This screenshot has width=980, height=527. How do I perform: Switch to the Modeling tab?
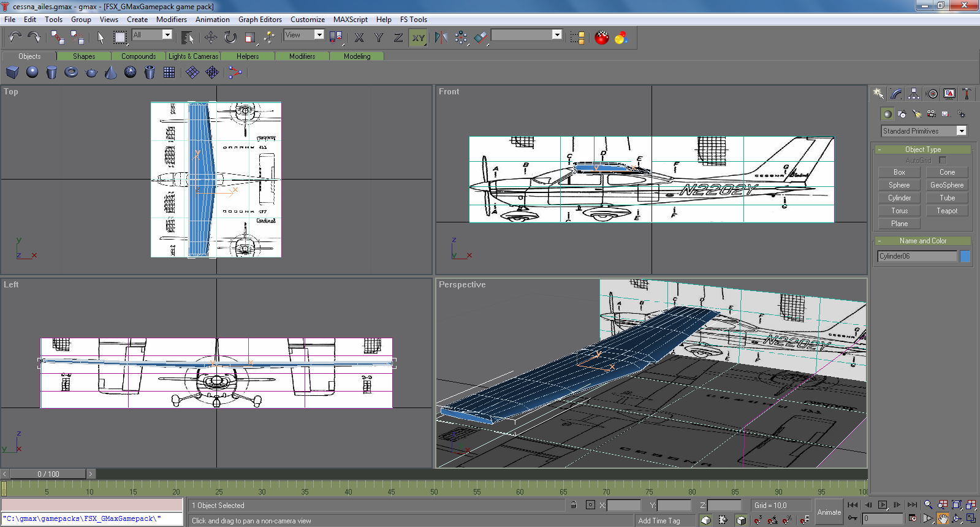point(357,56)
